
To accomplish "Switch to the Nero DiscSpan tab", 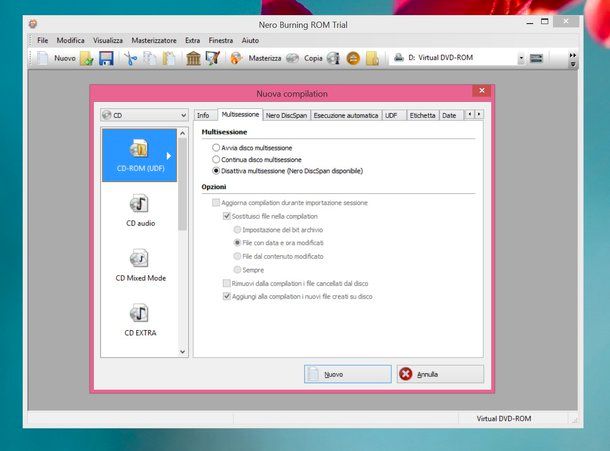I will point(286,115).
